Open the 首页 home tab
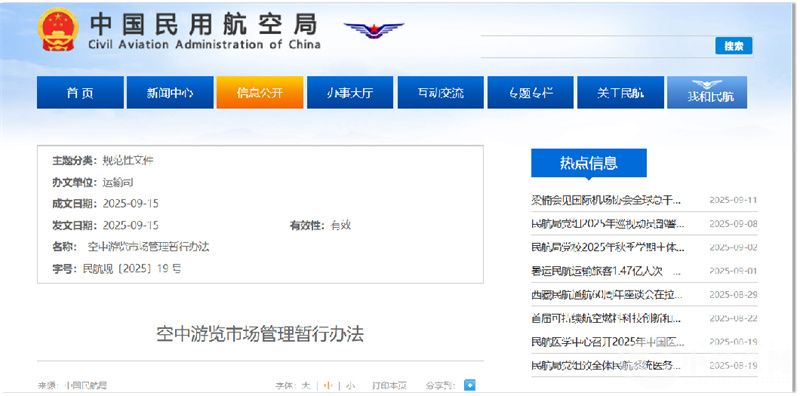Viewport: 800px width, 396px height. click(80, 92)
